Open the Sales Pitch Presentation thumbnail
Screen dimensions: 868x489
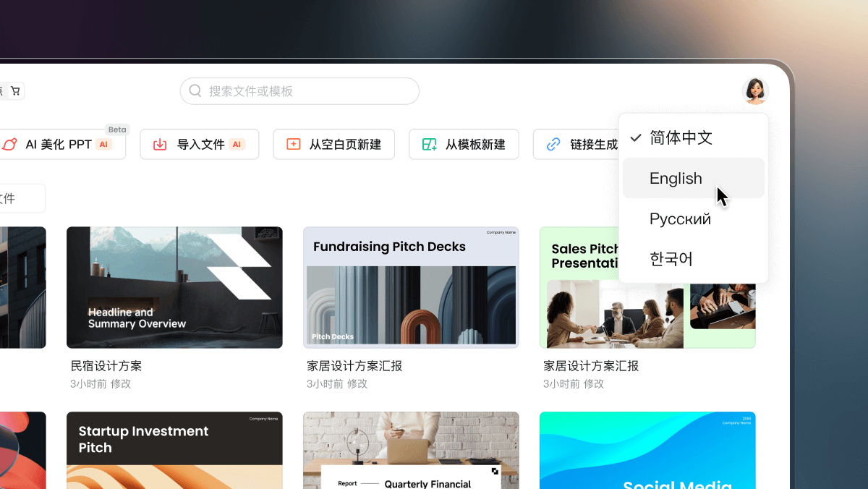pyautogui.click(x=647, y=288)
